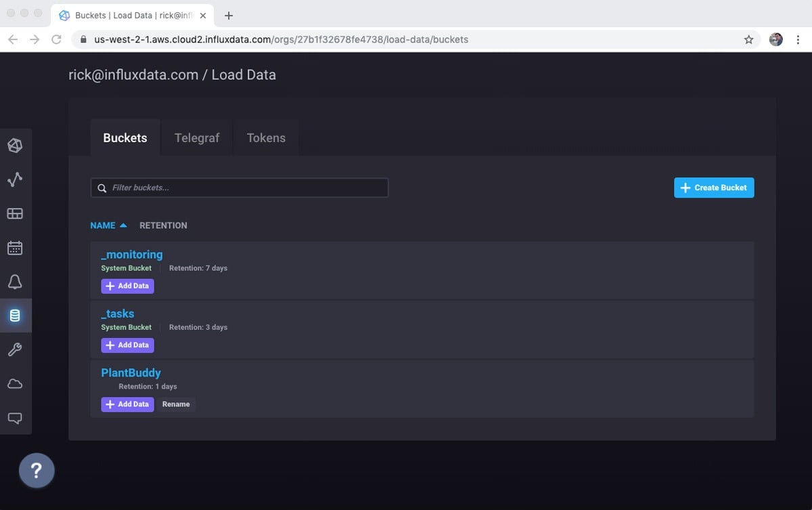Click inside the Filter buckets search field
This screenshot has height=510, width=812.
tap(239, 188)
